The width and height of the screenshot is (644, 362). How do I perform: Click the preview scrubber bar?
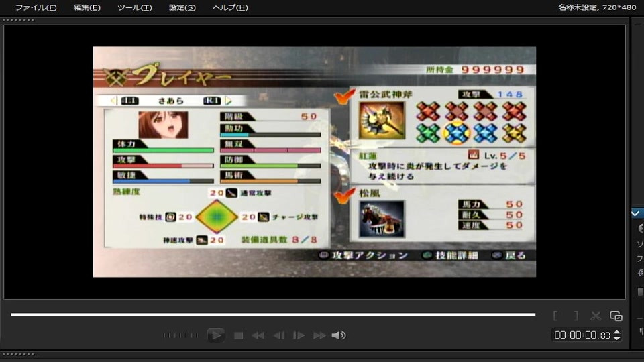273,315
